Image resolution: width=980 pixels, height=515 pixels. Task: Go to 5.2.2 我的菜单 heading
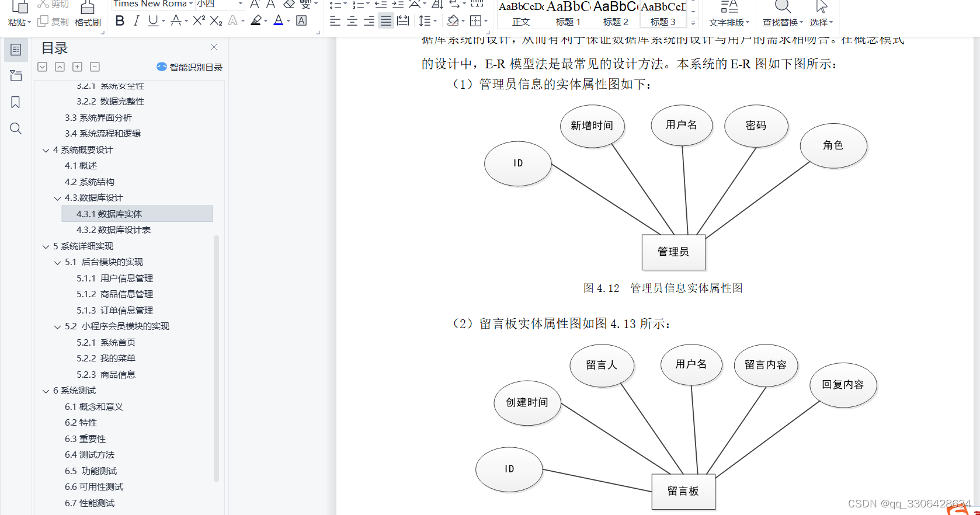click(106, 359)
